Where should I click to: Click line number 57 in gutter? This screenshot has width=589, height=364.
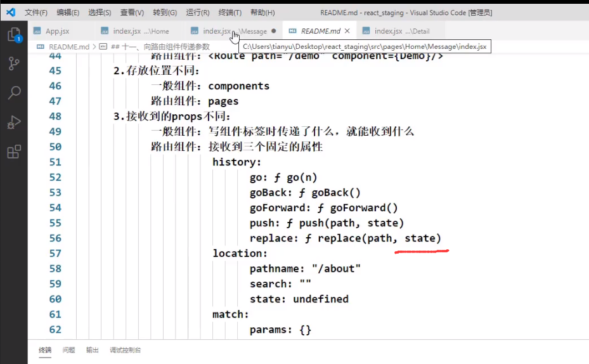pos(55,253)
